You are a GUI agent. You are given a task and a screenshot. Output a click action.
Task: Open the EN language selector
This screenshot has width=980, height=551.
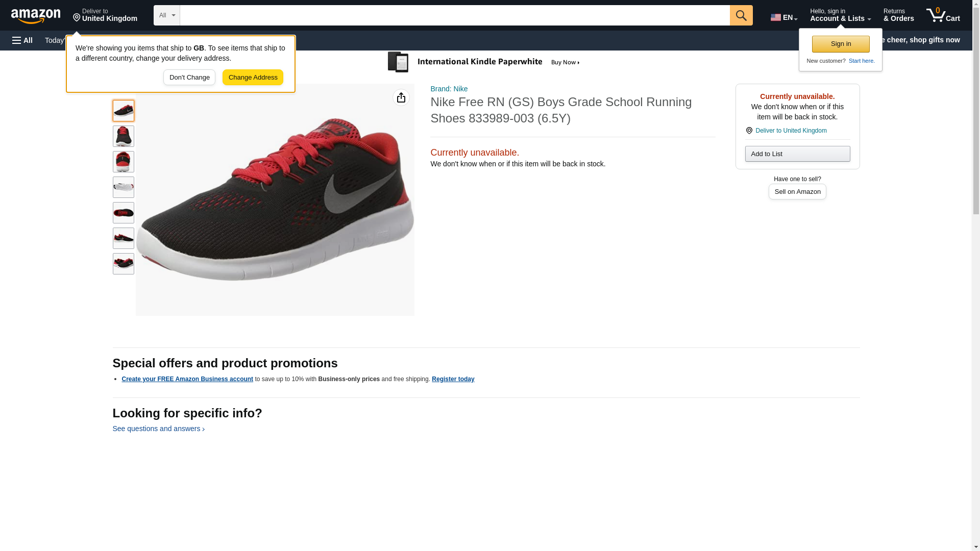click(x=783, y=17)
